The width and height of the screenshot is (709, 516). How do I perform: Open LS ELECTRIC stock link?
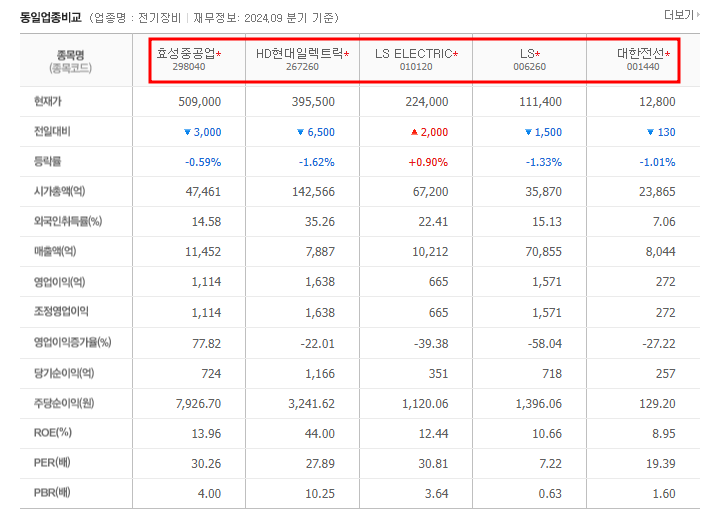coord(413,53)
